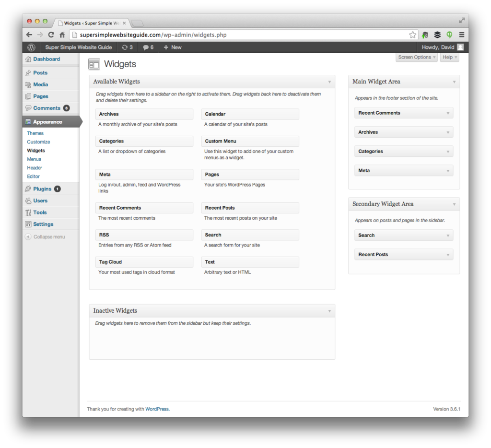Bookmark page with the star icon
491x448 pixels.
click(x=413, y=35)
